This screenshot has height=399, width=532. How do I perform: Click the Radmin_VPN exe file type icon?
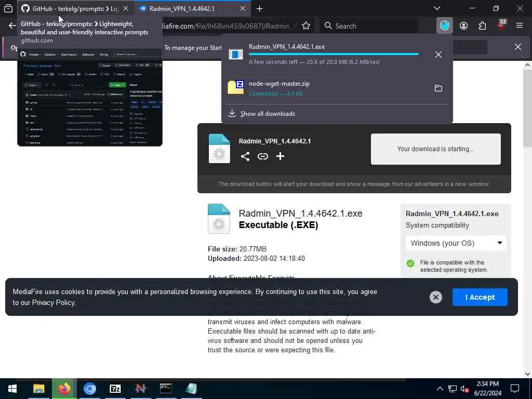pos(219,219)
